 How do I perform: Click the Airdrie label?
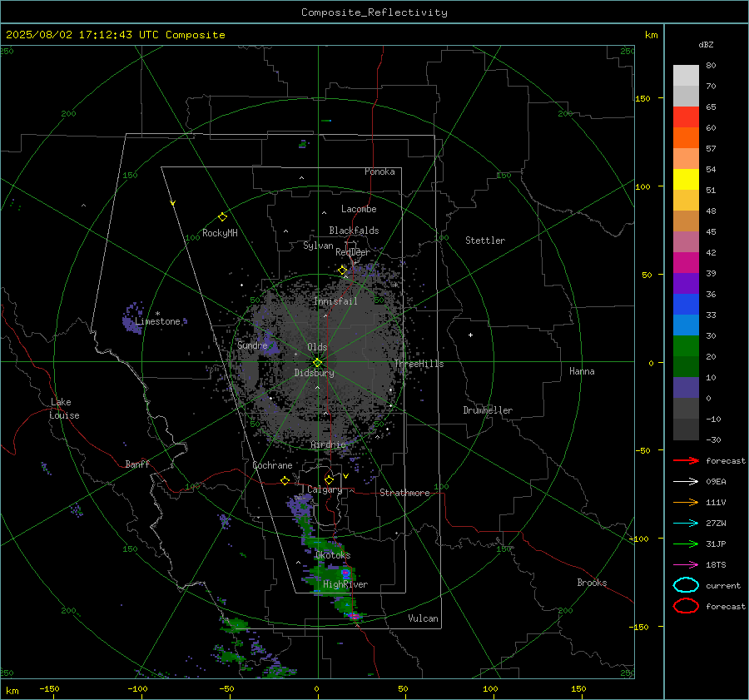click(x=328, y=444)
